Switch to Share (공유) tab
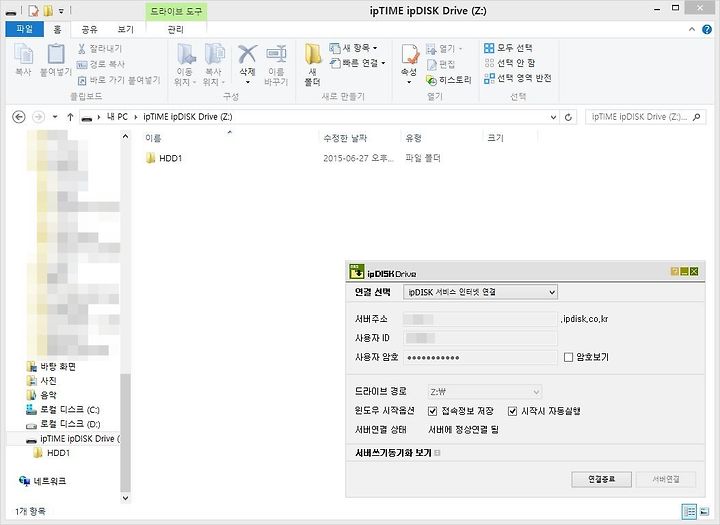720x525 pixels. pos(90,29)
